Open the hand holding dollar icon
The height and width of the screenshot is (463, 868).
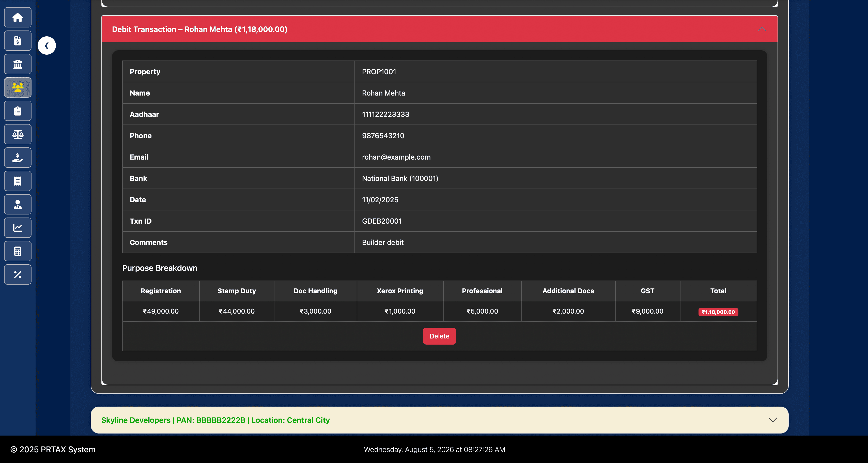[x=18, y=158]
